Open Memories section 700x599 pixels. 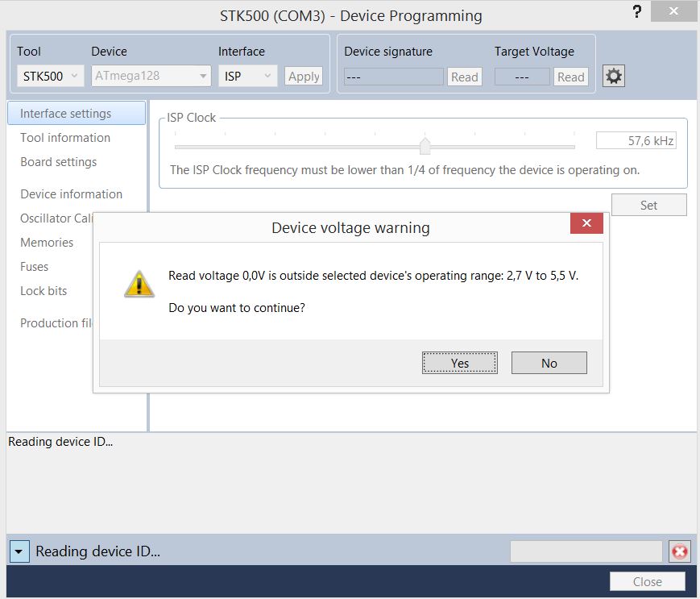click(47, 242)
